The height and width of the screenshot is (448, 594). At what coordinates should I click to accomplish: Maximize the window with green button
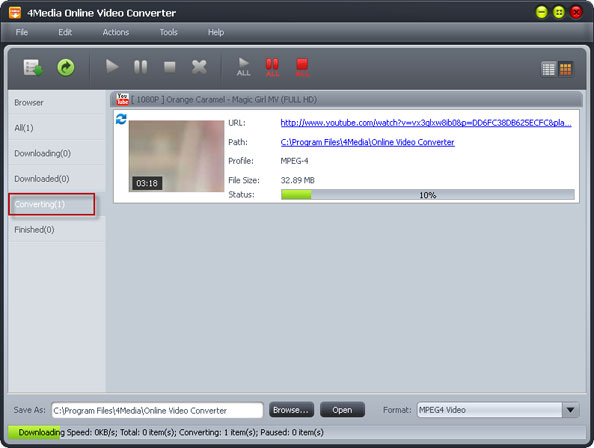(559, 12)
